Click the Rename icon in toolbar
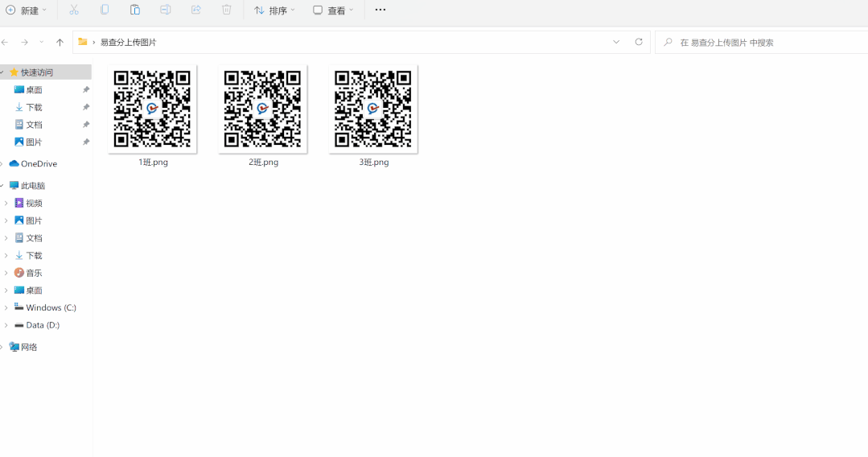Viewport: 868px width, 457px height. (x=166, y=10)
